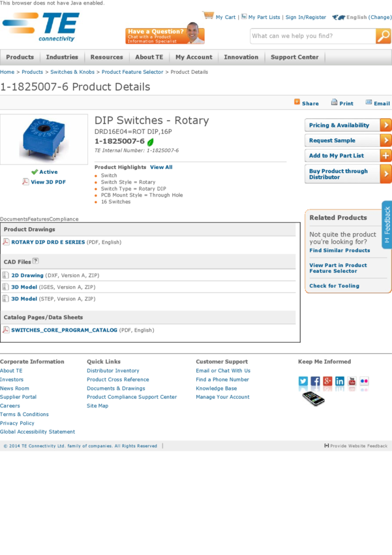Click the Product Cross Reference link
Screen dimensions: 392x555
118,379
